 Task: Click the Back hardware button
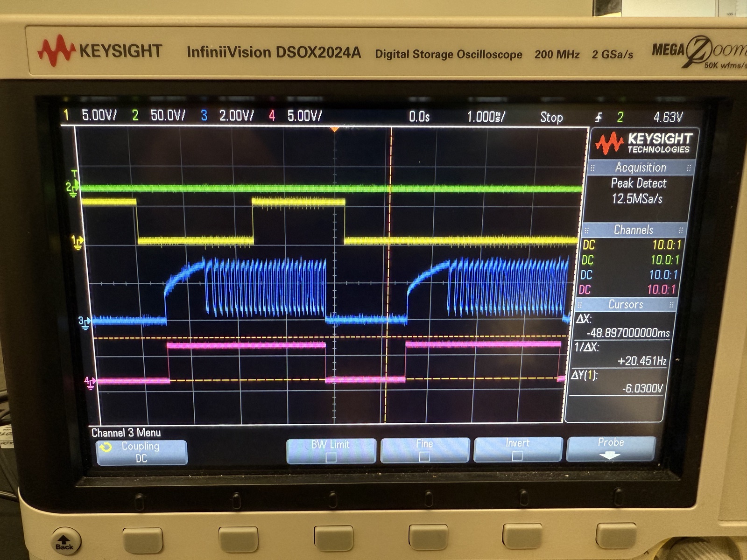[65, 541]
